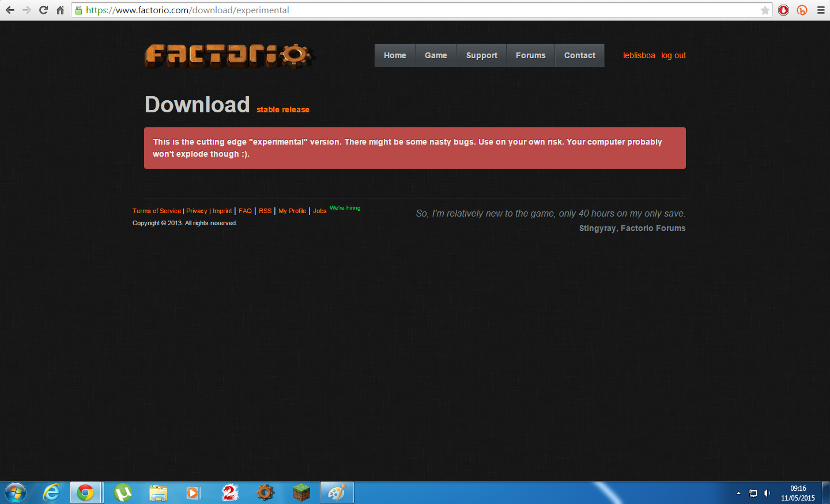Launch Internet Explorer from the taskbar
The image size is (830, 504).
(x=51, y=493)
